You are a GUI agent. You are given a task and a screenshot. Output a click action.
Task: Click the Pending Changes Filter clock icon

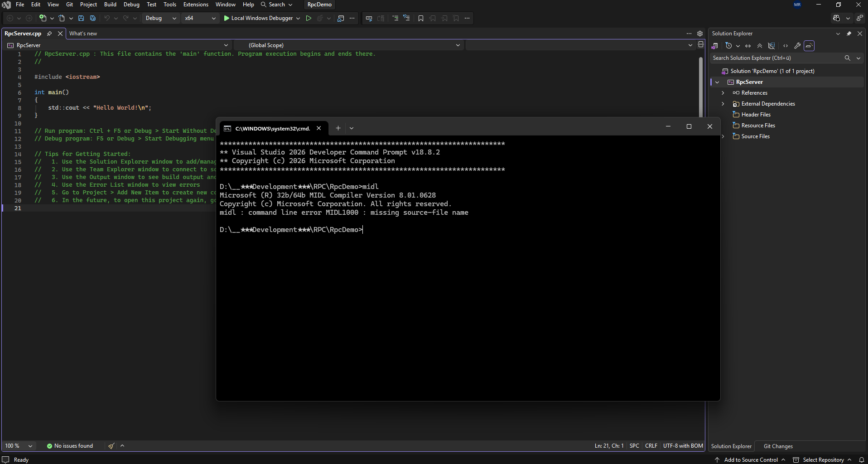click(x=728, y=46)
